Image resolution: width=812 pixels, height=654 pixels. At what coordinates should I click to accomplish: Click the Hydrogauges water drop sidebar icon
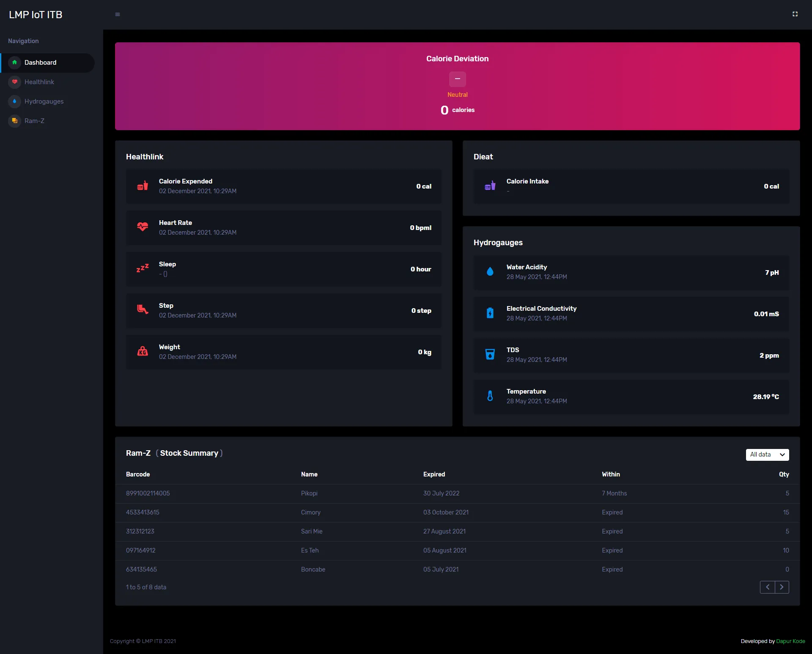(x=14, y=101)
